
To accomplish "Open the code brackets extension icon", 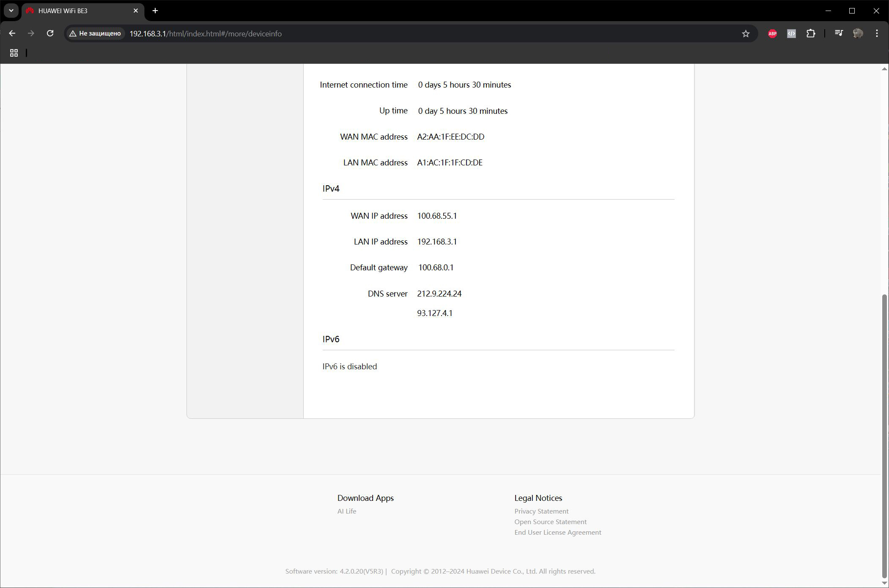I will click(791, 33).
